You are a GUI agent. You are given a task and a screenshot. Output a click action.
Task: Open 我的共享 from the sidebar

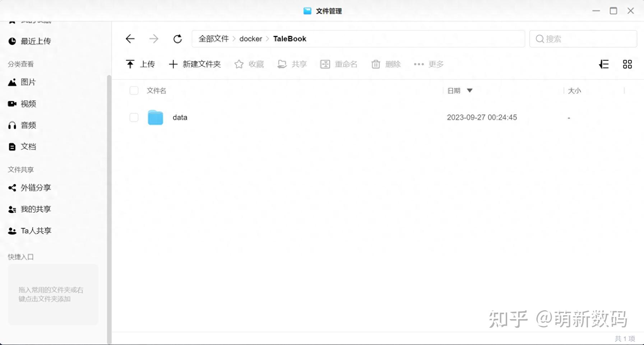[x=36, y=209]
